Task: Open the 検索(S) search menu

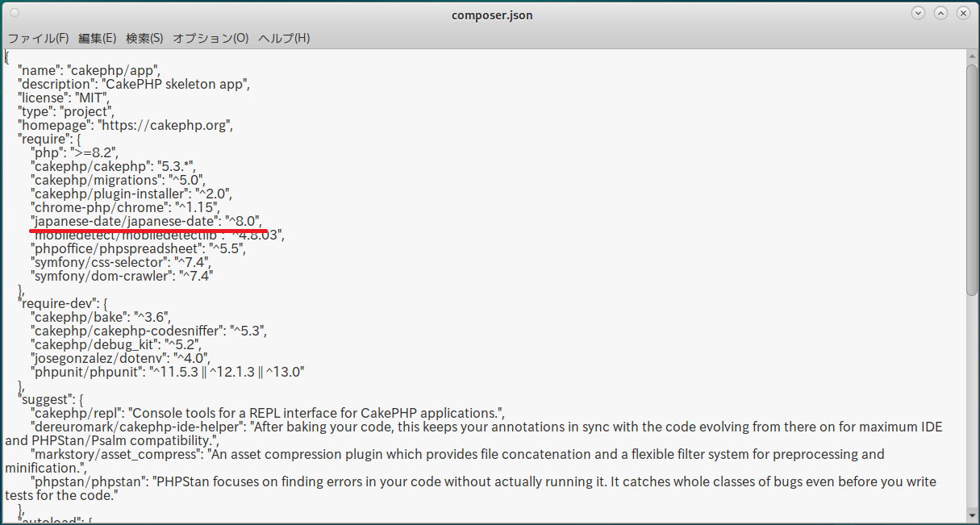Action: click(144, 38)
